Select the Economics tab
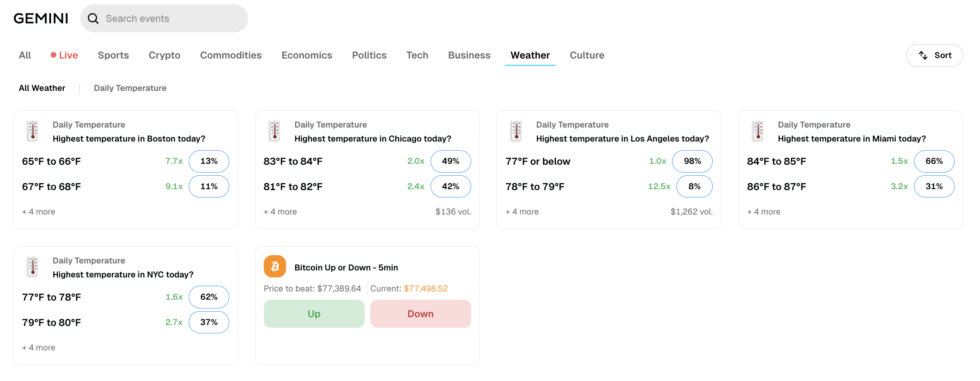The height and width of the screenshot is (381, 980). 307,55
